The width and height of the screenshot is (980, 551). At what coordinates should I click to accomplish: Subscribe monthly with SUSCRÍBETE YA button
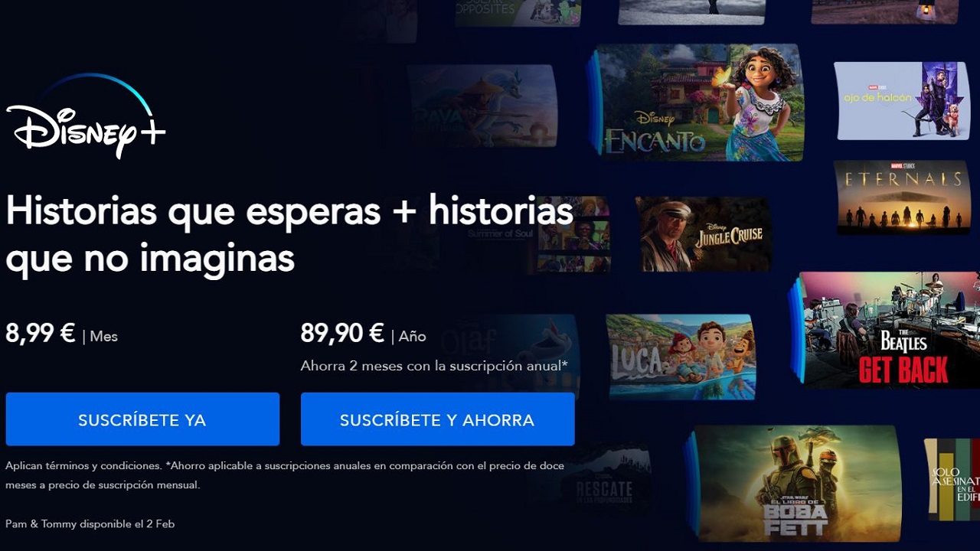142,419
